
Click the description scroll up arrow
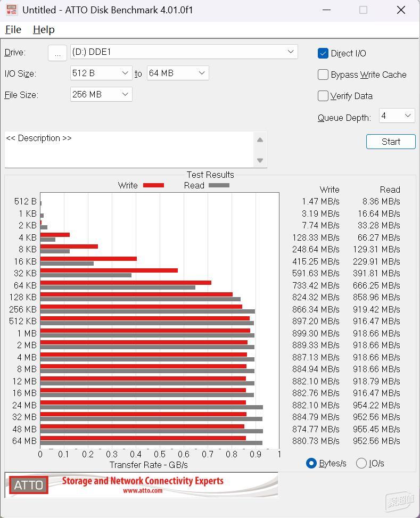point(260,139)
